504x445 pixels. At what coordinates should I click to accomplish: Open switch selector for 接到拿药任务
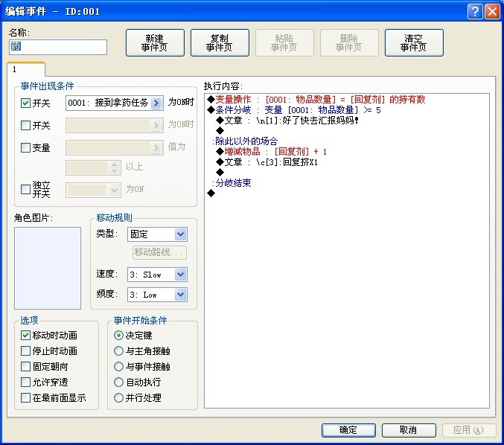click(x=156, y=103)
